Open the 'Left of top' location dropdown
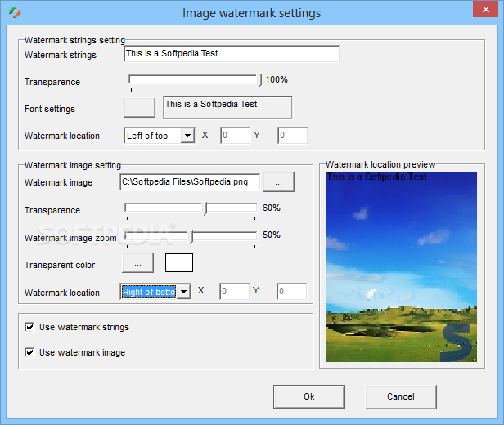Image resolution: width=504 pixels, height=425 pixels. point(187,136)
